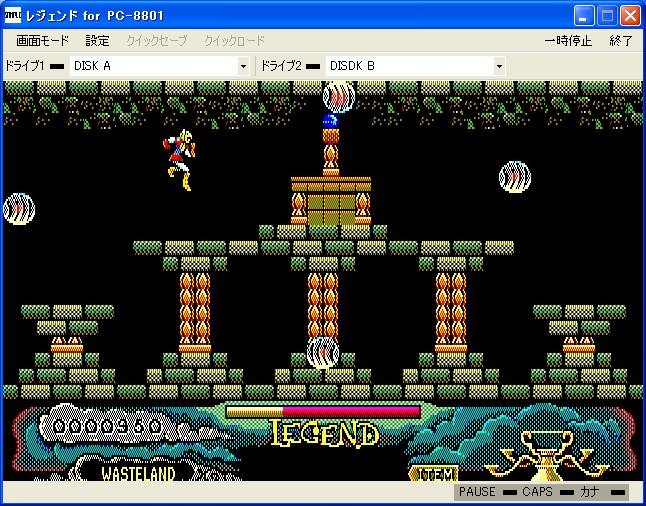
Task: Click the blue orb atop the central pillar
Action: (330, 121)
